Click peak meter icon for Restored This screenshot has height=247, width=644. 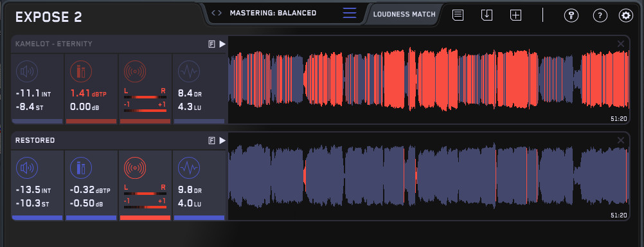tap(81, 168)
